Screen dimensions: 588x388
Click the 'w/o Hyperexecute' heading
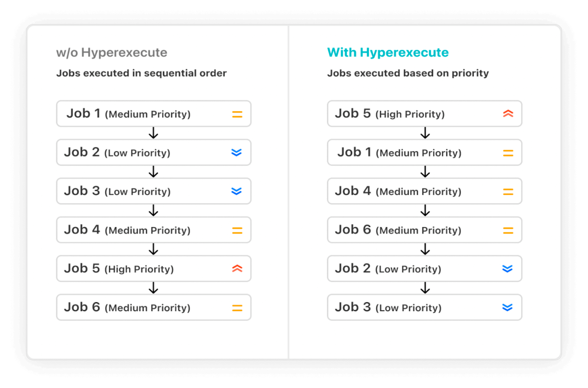click(x=112, y=52)
